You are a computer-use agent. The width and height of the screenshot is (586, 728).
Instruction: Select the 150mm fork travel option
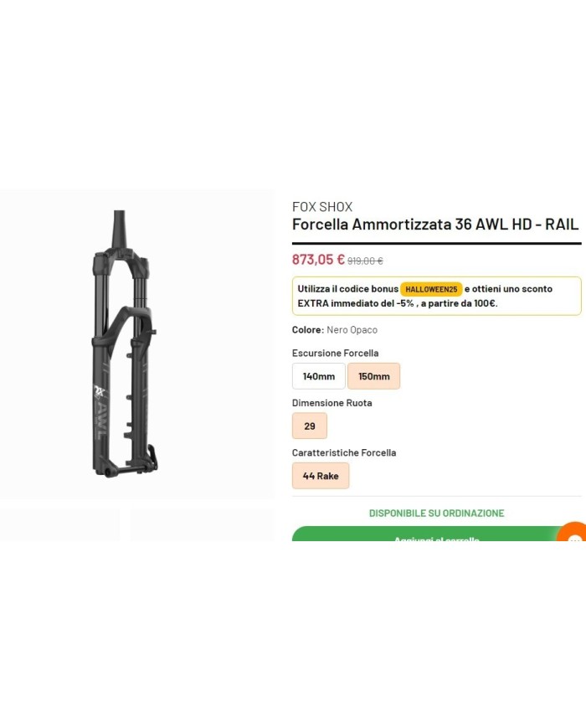373,376
